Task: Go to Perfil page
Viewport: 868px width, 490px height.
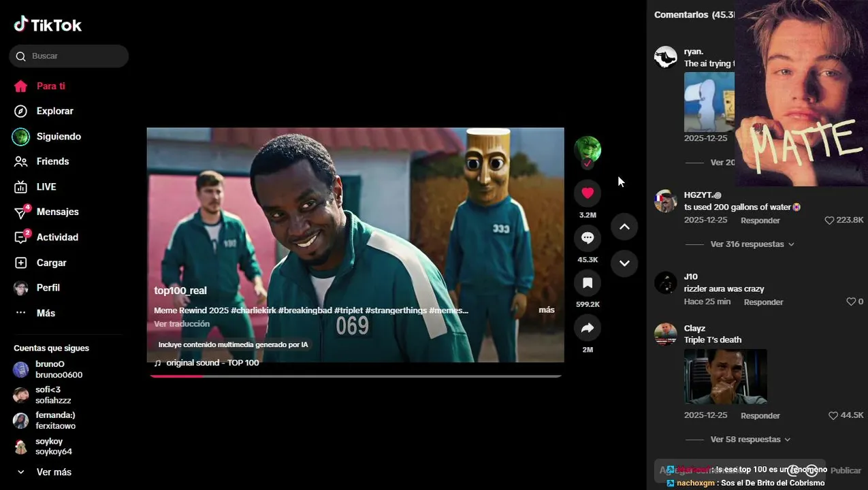Action: [x=48, y=288]
